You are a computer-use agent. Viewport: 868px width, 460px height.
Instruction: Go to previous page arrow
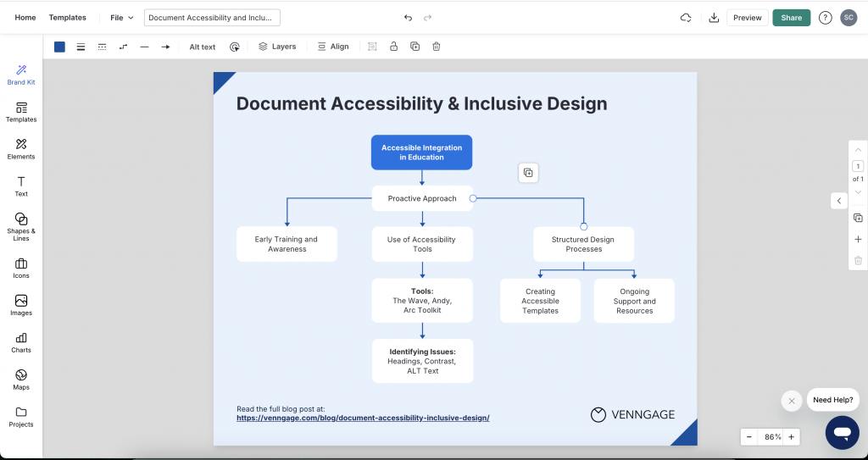[x=858, y=150]
